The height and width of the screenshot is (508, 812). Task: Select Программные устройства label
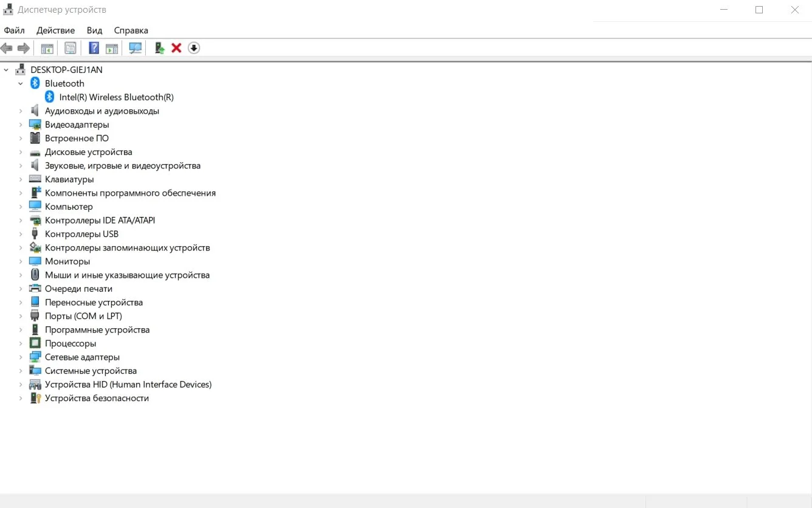(x=97, y=329)
